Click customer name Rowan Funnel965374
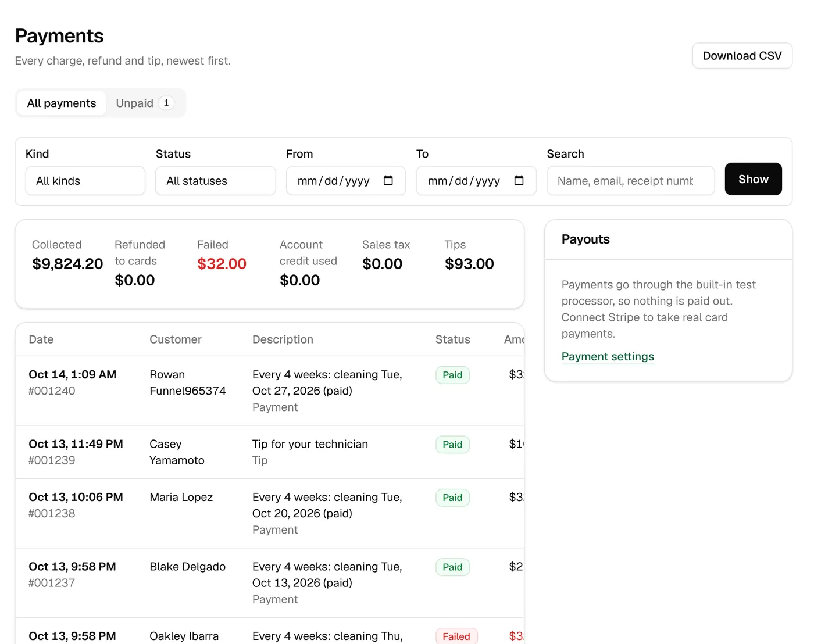814x644 pixels. tap(188, 382)
